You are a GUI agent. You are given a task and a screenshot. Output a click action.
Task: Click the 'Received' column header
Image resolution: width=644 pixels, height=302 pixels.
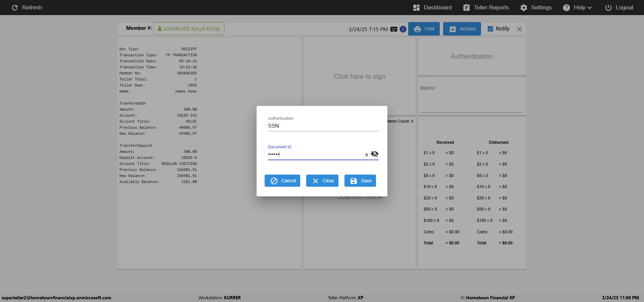coord(445,142)
